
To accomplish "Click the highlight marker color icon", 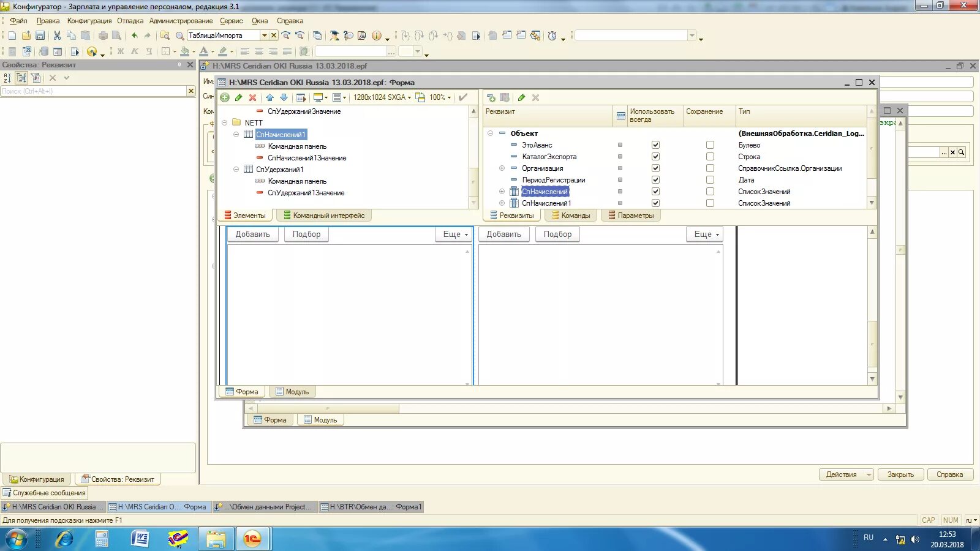I will (x=223, y=51).
